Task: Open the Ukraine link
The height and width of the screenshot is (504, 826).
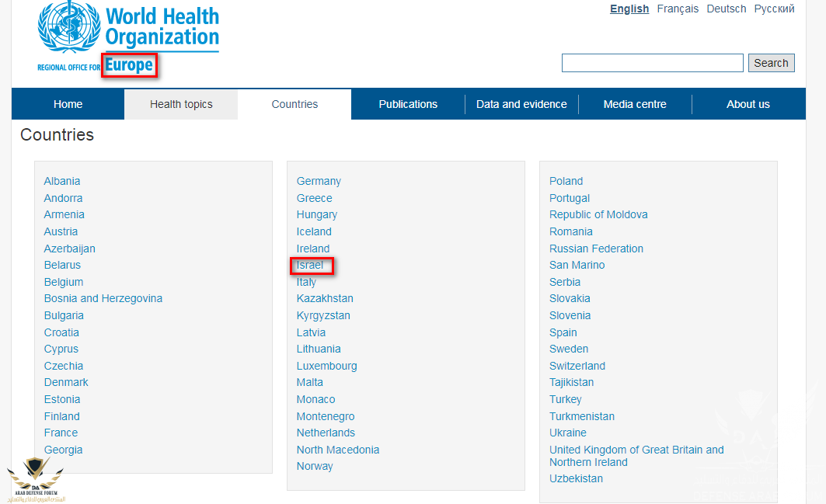Action: click(x=568, y=433)
